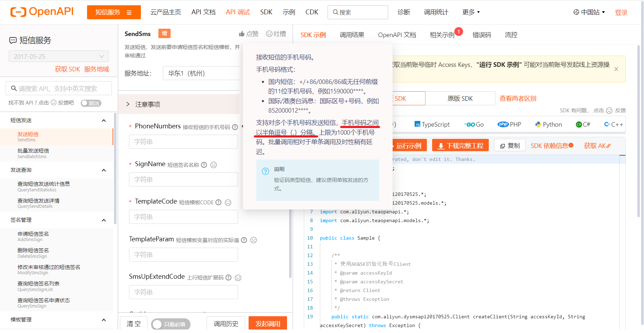Switch to OpenAPI 文档 tab

pyautogui.click(x=397, y=35)
